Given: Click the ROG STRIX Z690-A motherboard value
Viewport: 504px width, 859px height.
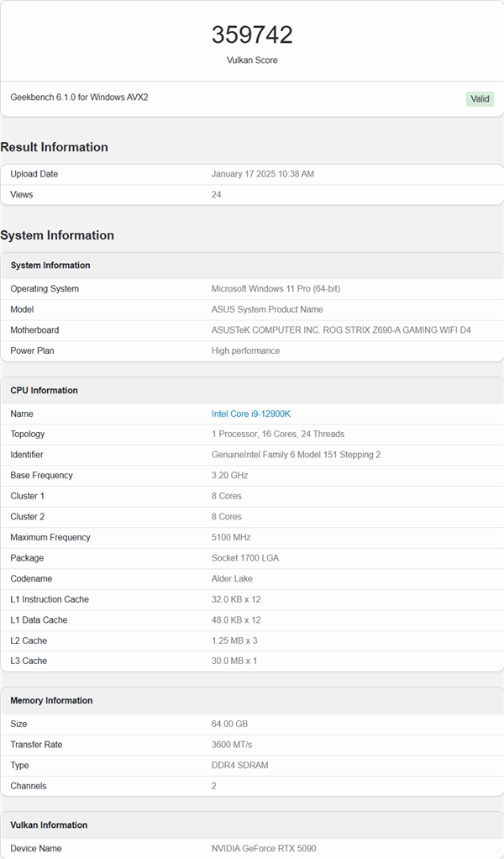Looking at the screenshot, I should [341, 330].
